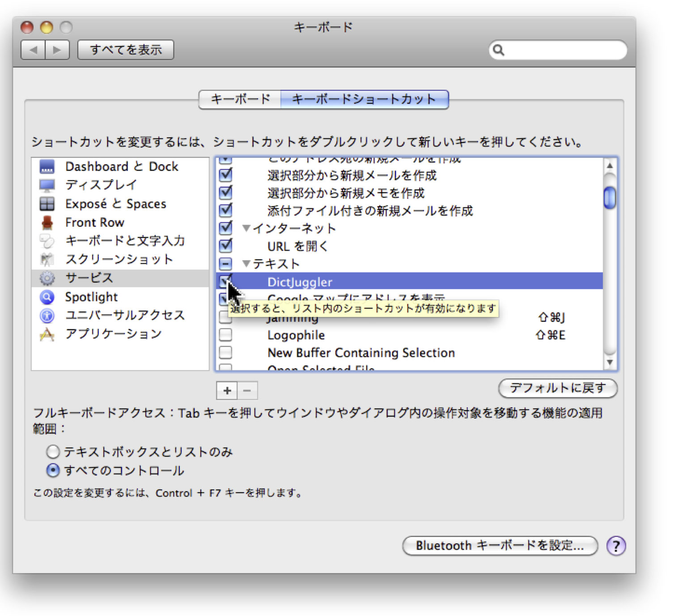Switch to the キーボードショートカット tab

(x=364, y=99)
